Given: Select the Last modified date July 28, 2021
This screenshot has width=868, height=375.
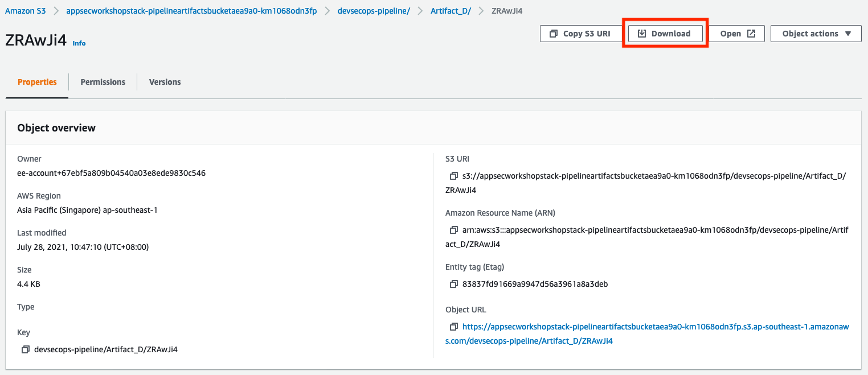Looking at the screenshot, I should coord(83,247).
